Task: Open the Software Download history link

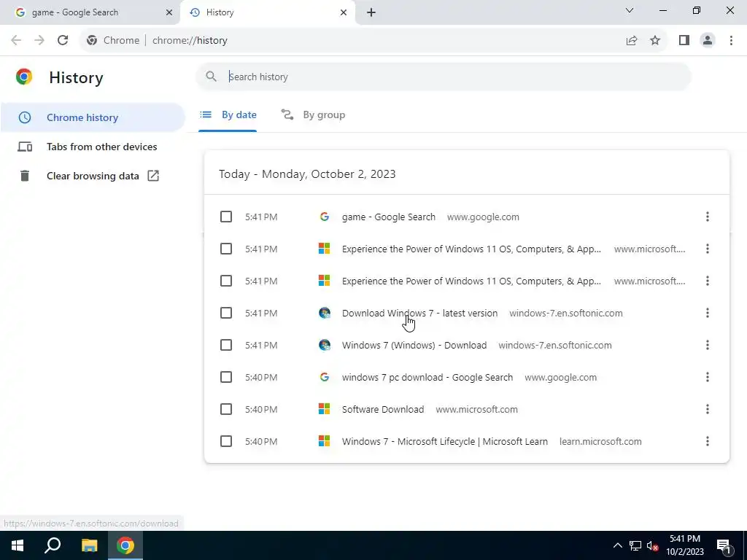Action: (383, 410)
